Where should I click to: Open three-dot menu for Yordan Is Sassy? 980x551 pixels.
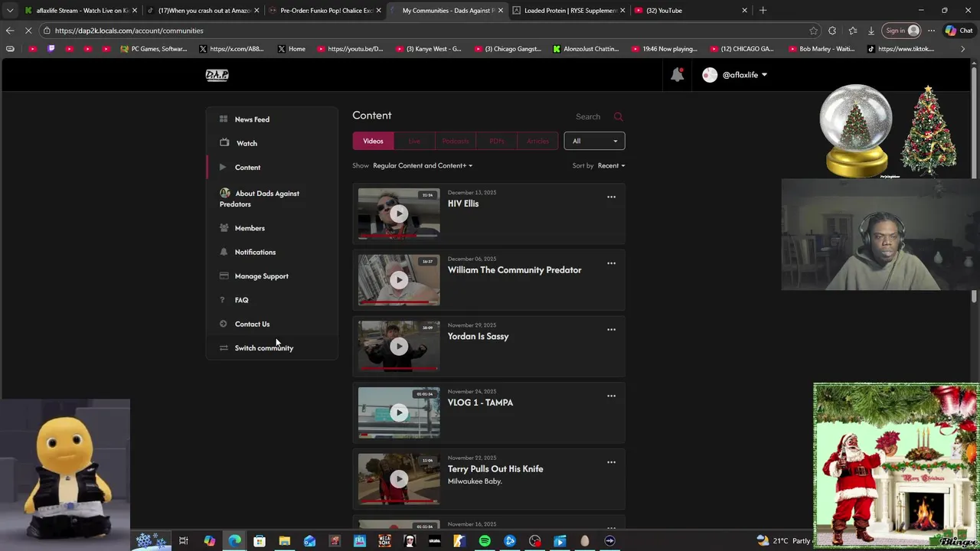coord(611,329)
